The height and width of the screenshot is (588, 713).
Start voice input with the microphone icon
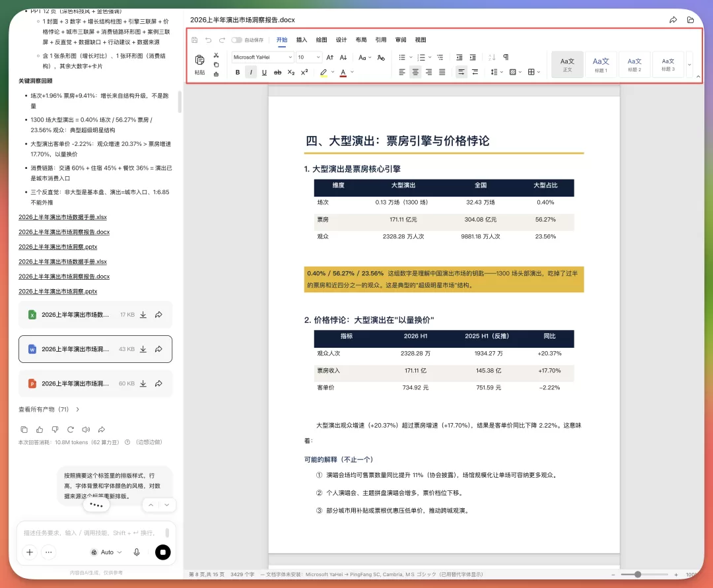pyautogui.click(x=137, y=552)
